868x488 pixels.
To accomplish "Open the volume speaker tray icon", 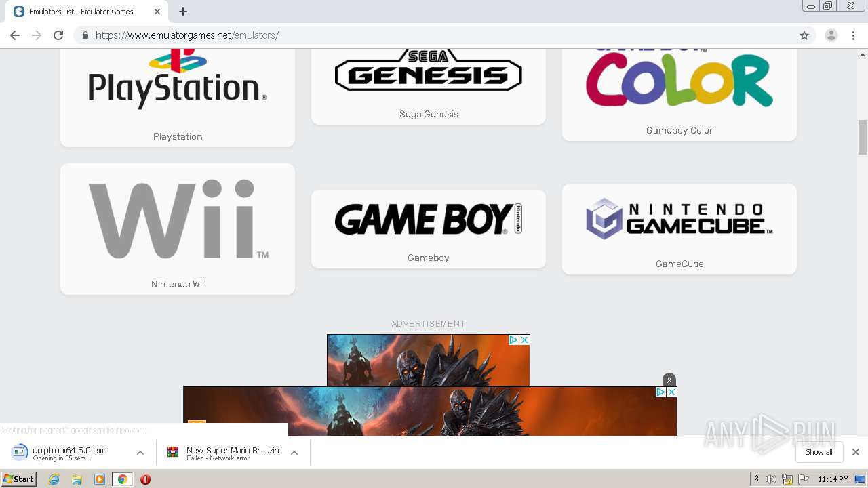I will (x=771, y=479).
